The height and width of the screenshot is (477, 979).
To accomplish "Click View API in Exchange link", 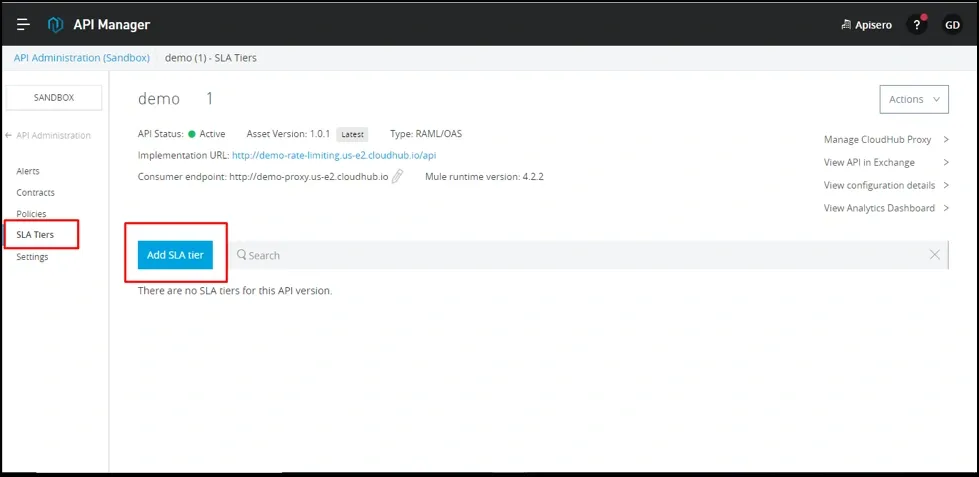I will [x=869, y=162].
